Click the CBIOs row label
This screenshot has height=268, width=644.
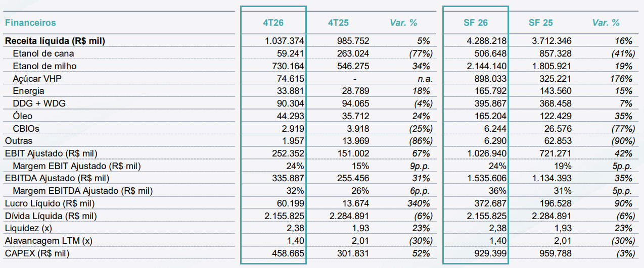pyautogui.click(x=26, y=129)
